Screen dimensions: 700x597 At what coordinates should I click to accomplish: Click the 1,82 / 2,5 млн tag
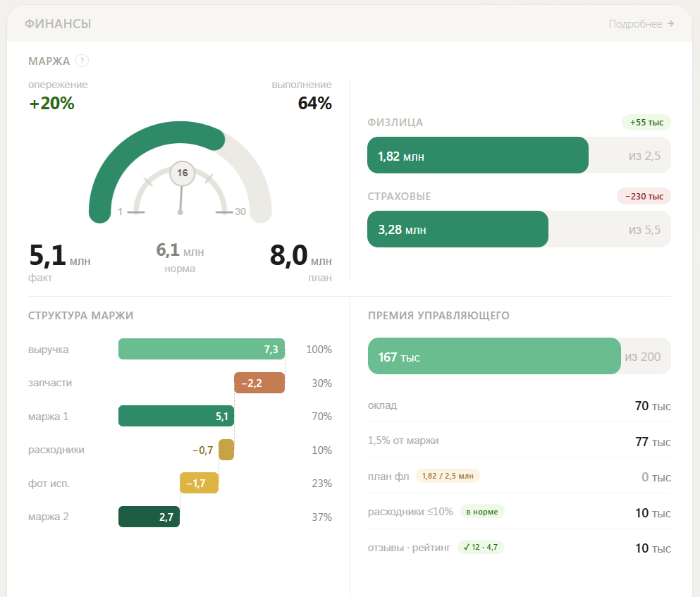coord(448,476)
